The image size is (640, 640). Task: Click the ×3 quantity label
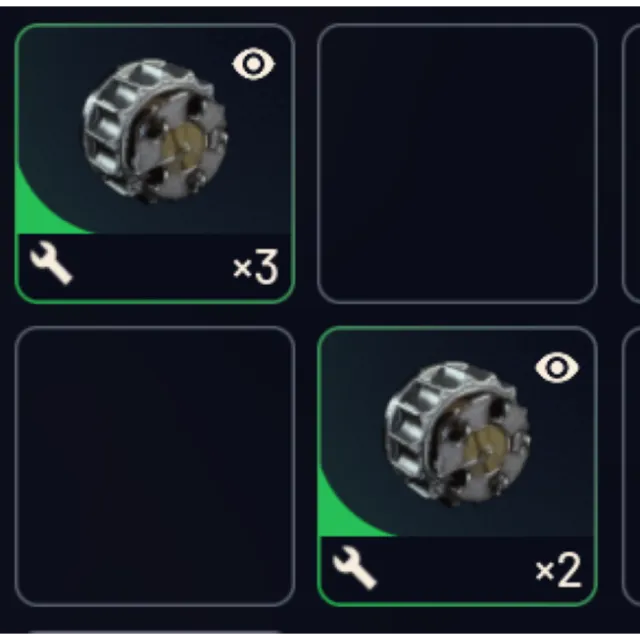click(x=256, y=267)
